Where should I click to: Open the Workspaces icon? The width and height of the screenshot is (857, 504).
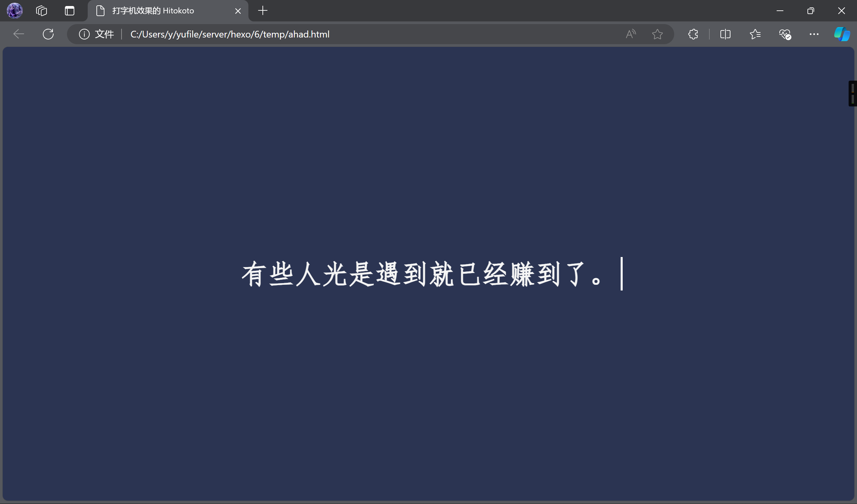coord(42,11)
